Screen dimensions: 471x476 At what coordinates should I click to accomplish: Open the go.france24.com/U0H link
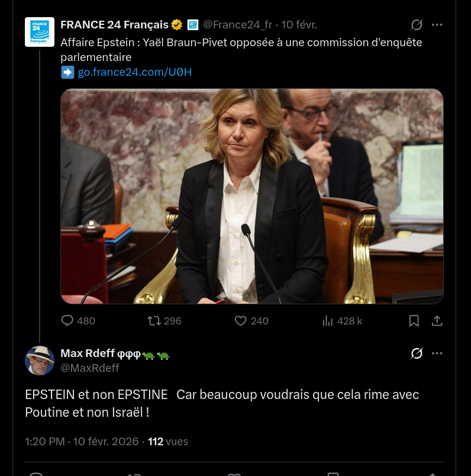click(135, 72)
